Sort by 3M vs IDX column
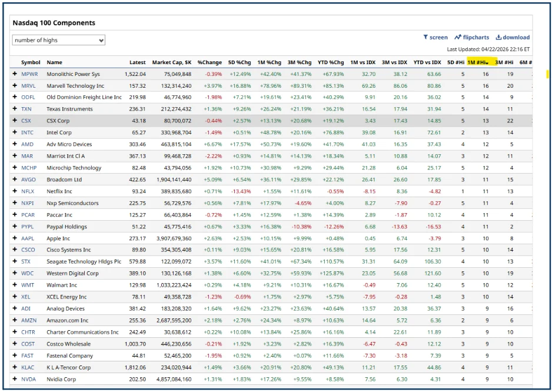Viewport: 552px width, 392px height. 395,62
